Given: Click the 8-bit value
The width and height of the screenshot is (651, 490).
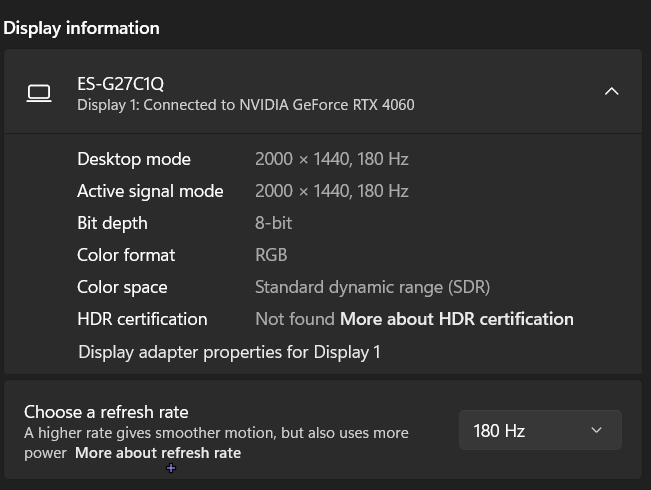Looking at the screenshot, I should pyautogui.click(x=274, y=223).
